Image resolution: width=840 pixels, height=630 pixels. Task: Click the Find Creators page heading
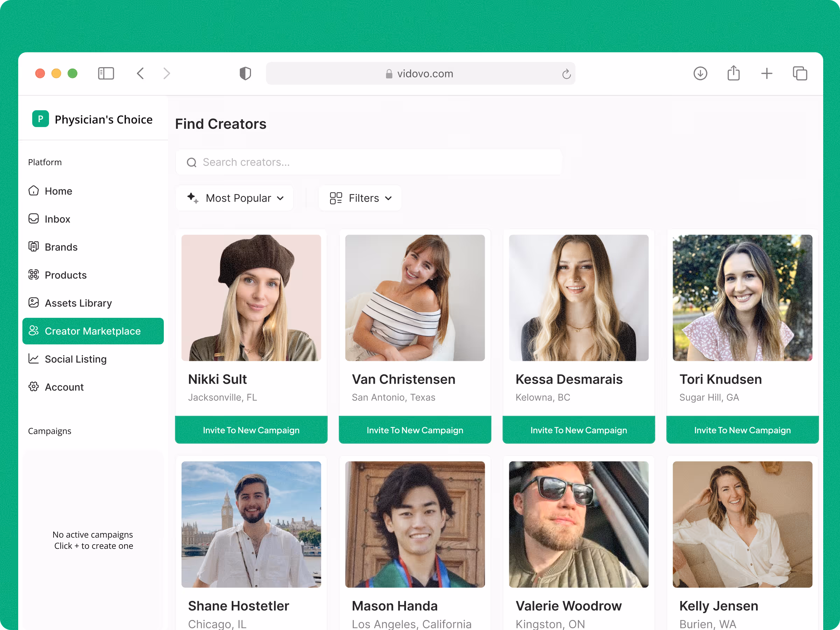pyautogui.click(x=220, y=124)
